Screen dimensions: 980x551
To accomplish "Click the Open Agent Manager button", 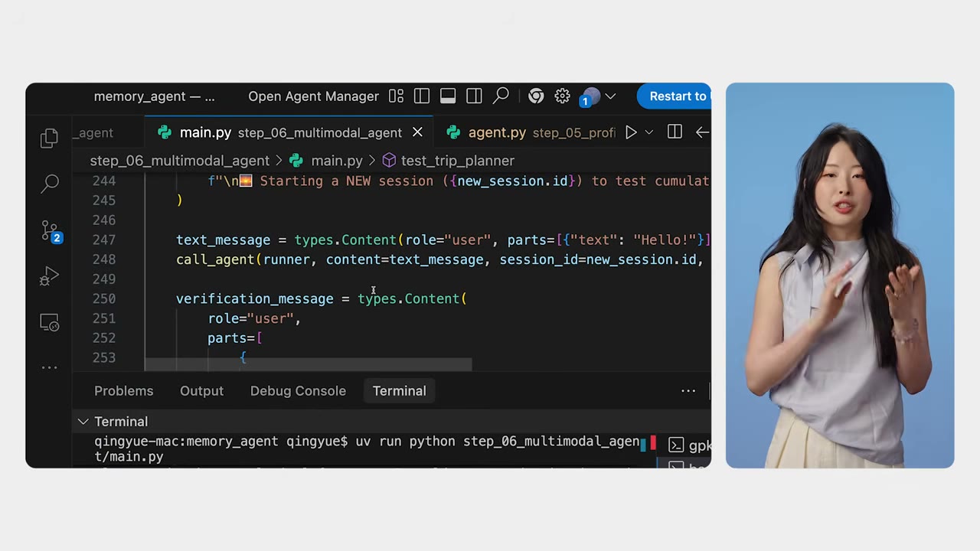I will coord(313,96).
